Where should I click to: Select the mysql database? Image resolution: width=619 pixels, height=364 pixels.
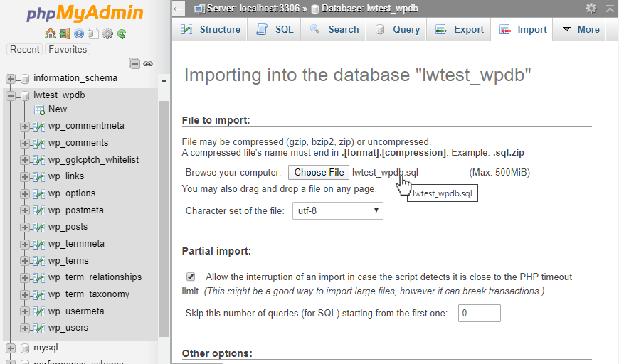point(46,348)
